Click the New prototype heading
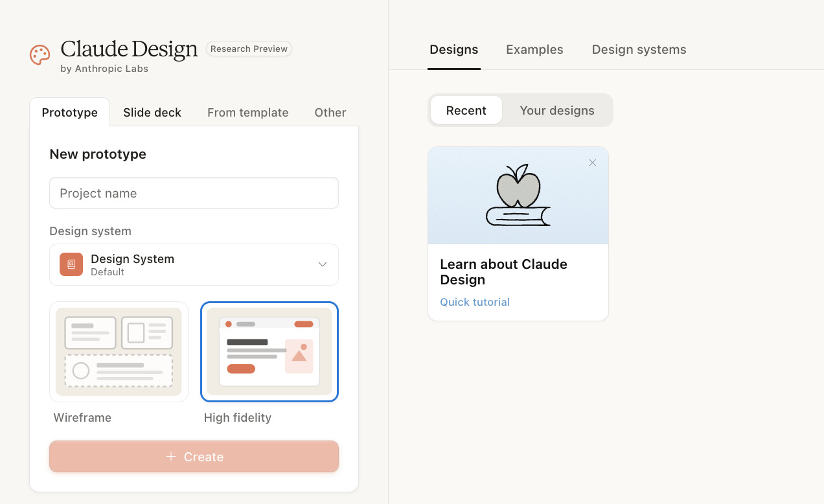The height and width of the screenshot is (504, 824). pos(98,154)
